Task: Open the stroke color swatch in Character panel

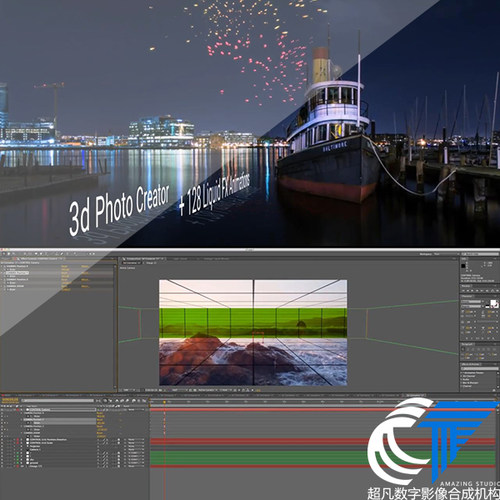Action: pyautogui.click(x=496, y=306)
